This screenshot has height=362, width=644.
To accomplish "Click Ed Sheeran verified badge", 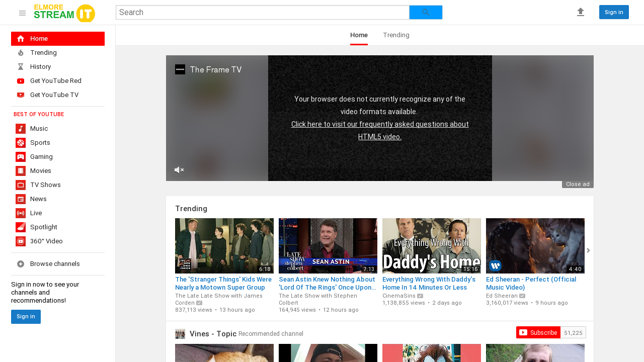I will coord(522,296).
